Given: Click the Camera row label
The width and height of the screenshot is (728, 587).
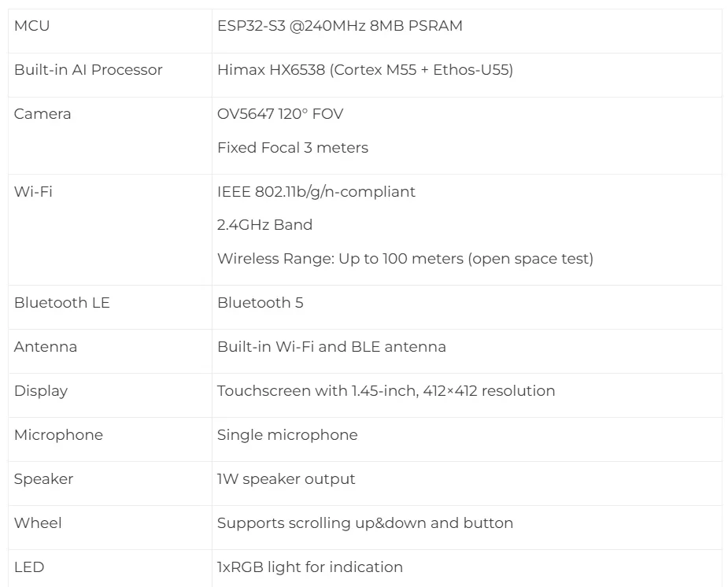Looking at the screenshot, I should point(42,114).
